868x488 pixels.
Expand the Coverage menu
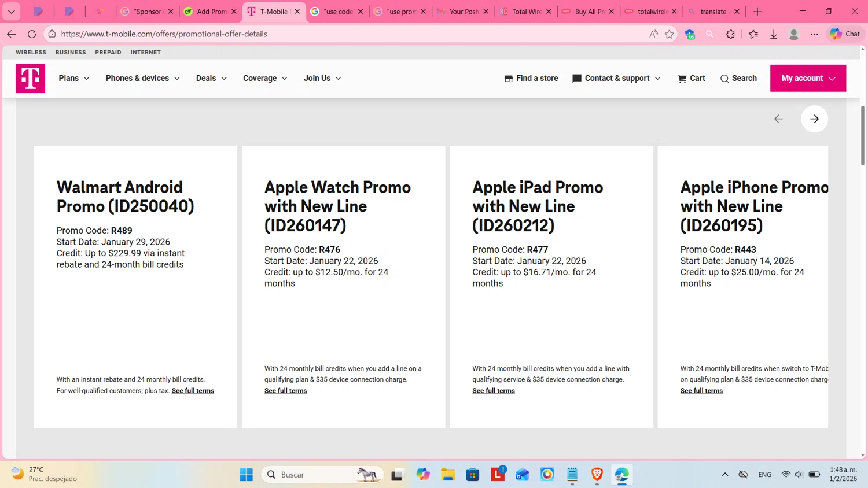pos(265,78)
